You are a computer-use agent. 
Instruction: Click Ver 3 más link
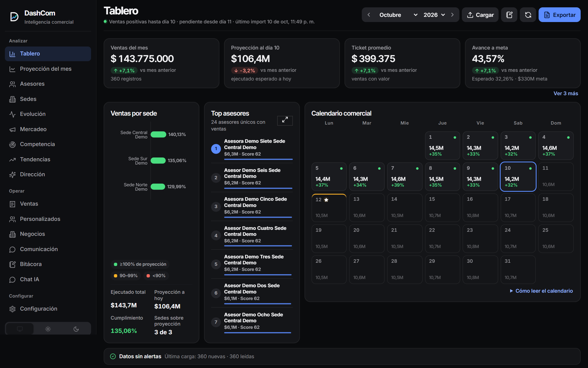(566, 93)
